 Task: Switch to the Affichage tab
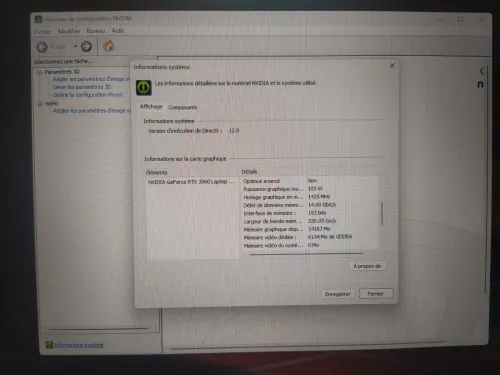coord(151,107)
